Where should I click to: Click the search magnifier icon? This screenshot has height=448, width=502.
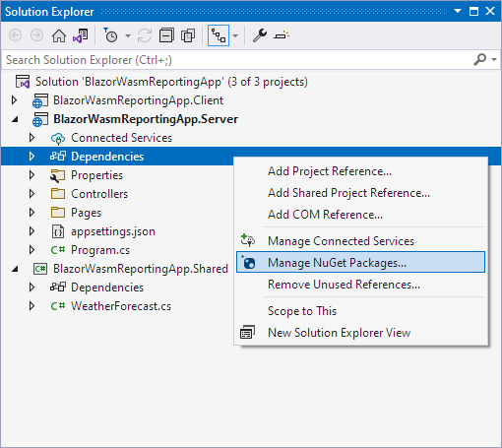(x=479, y=60)
